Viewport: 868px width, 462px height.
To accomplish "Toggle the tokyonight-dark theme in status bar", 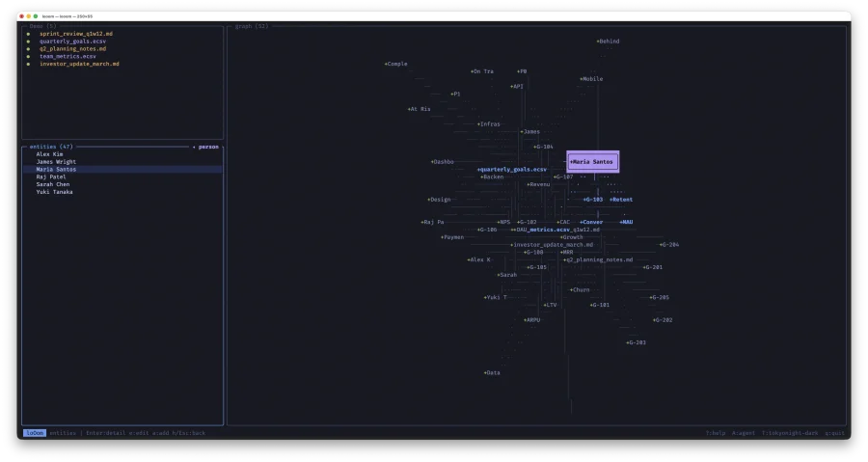I will 788,433.
